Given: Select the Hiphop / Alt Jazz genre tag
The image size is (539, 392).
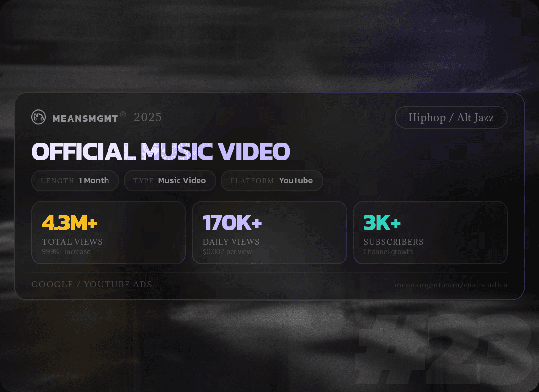Looking at the screenshot, I should [x=451, y=118].
